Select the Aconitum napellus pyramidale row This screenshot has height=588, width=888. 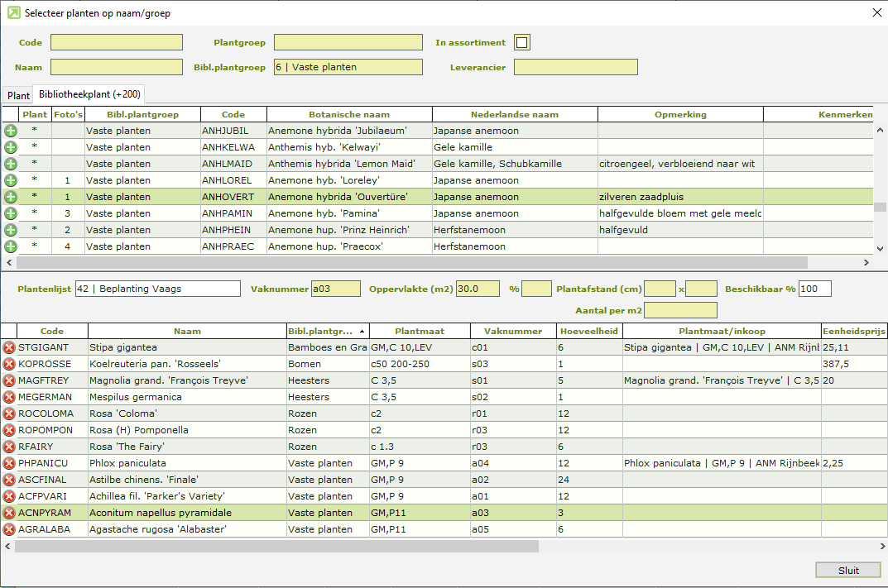[x=186, y=513]
